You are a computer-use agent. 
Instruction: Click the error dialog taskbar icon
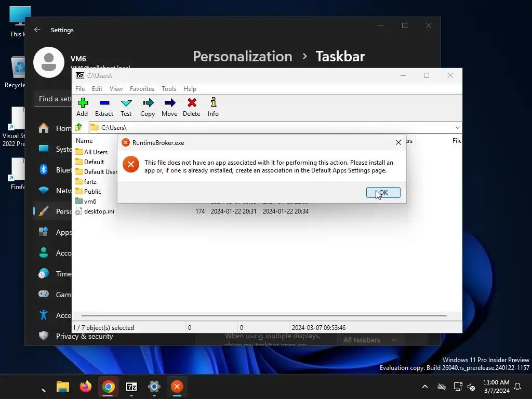(177, 387)
